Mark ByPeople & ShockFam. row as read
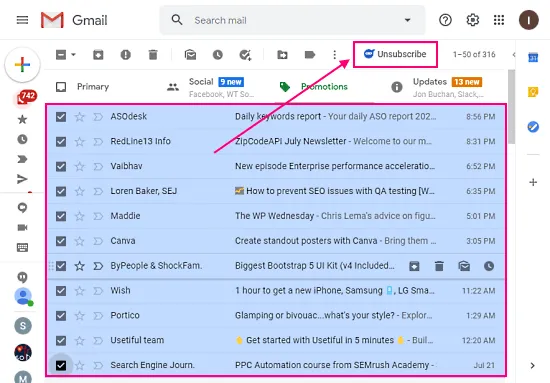550x383 pixels. tap(464, 266)
